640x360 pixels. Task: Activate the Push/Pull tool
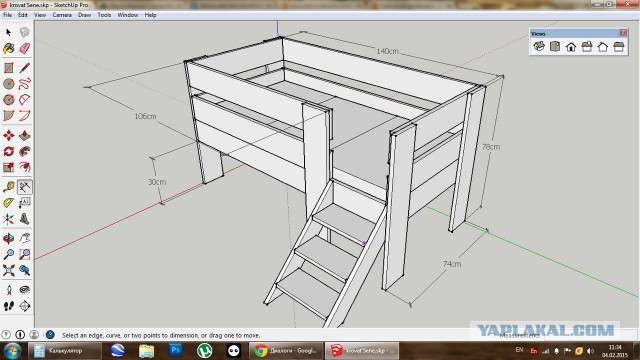[24, 135]
